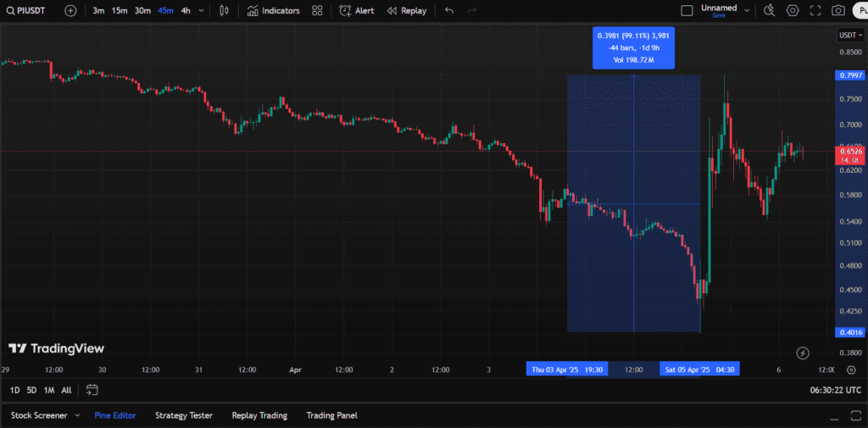Open the quick search icon
Viewport: 868px width, 428px height.
[770, 11]
